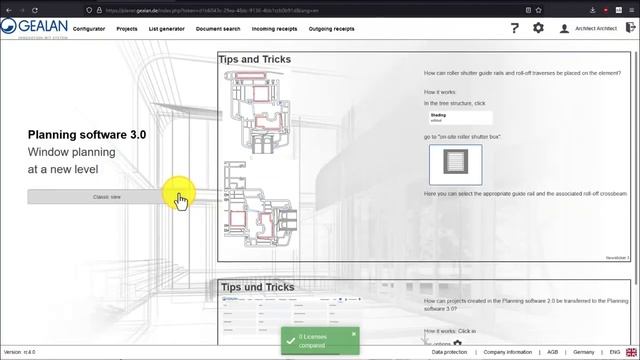Open the settings gear icon
Viewport: 640px width, 360px height.
[x=538, y=28]
